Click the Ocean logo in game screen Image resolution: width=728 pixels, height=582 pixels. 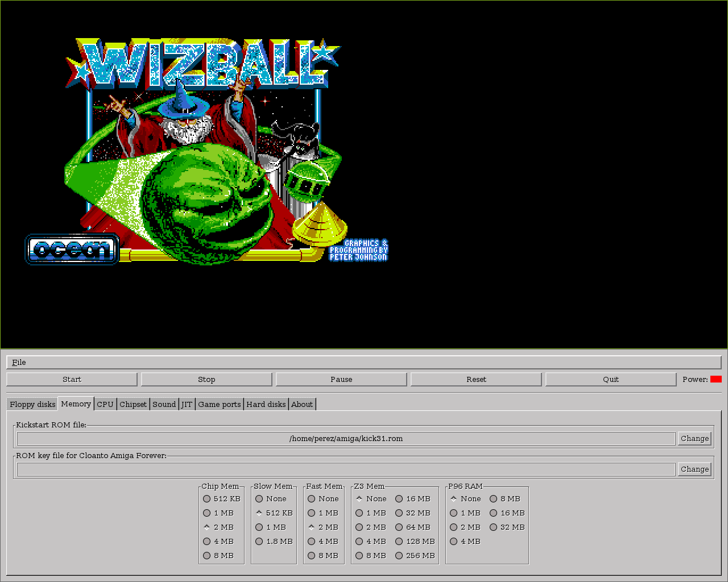72,249
